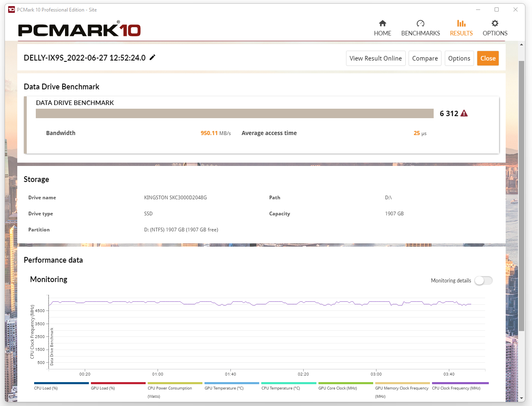Select the RESULTS navigation label

tap(461, 33)
